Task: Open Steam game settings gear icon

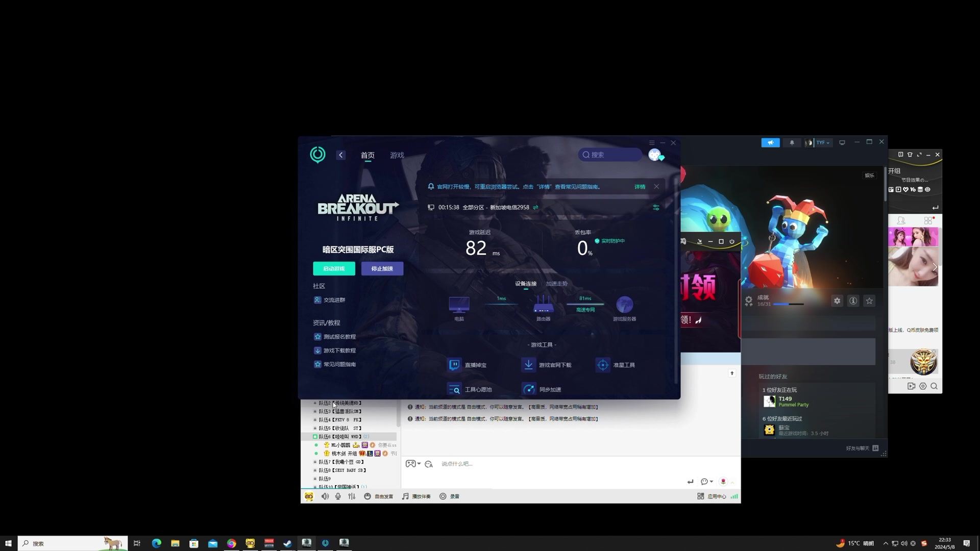Action: pos(837,301)
